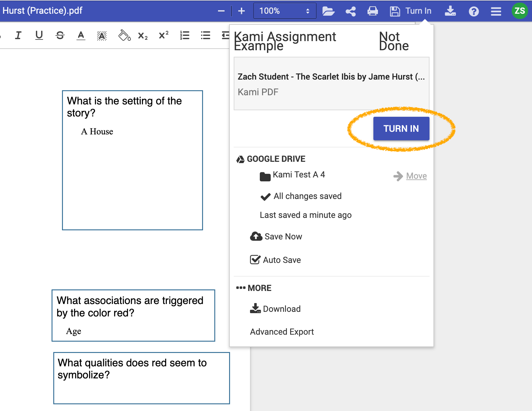This screenshot has height=411, width=532.
Task: Click the download icon in the top bar
Action: pos(450,11)
